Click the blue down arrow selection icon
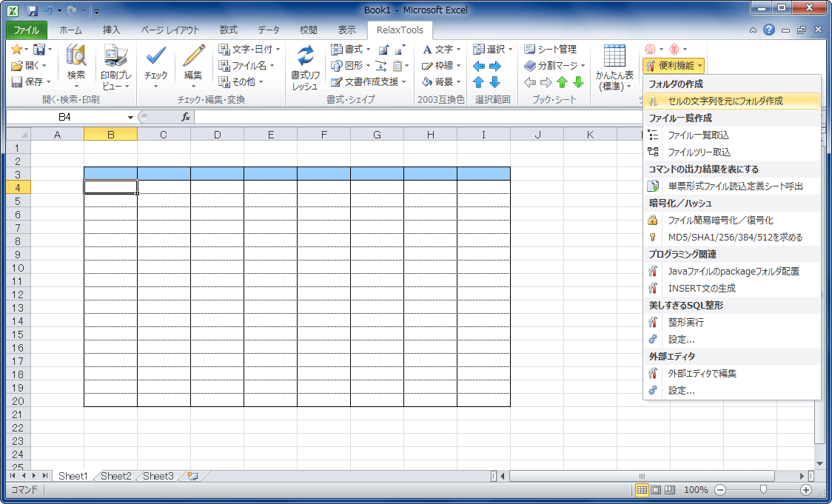Viewport: 832px width, 504px height. (495, 82)
